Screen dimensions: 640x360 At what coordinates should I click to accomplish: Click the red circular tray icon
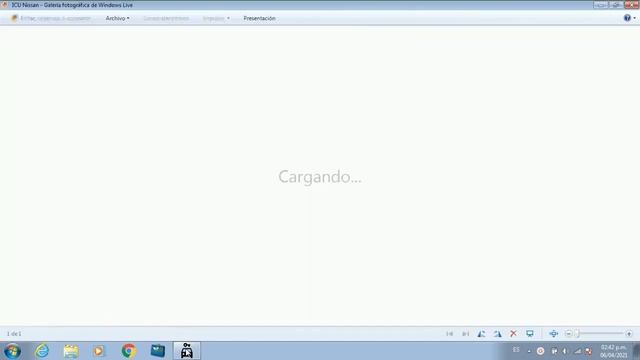coord(540,351)
